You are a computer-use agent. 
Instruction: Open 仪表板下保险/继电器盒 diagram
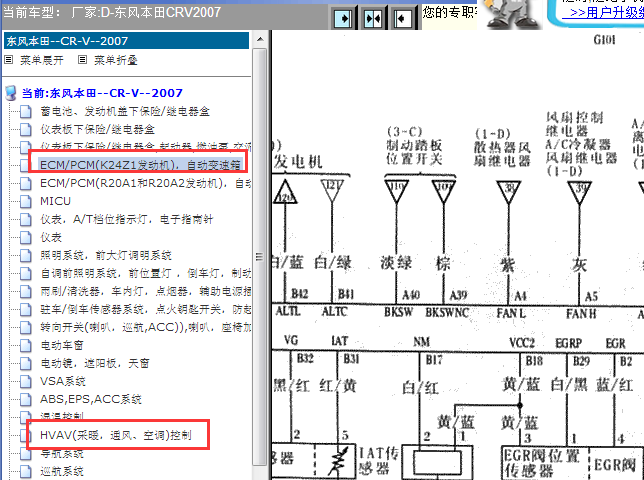point(97,129)
